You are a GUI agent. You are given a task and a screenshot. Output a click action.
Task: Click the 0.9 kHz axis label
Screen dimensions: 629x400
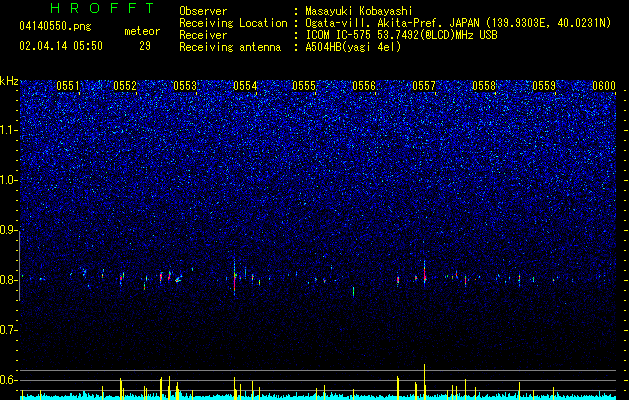(x=8, y=230)
